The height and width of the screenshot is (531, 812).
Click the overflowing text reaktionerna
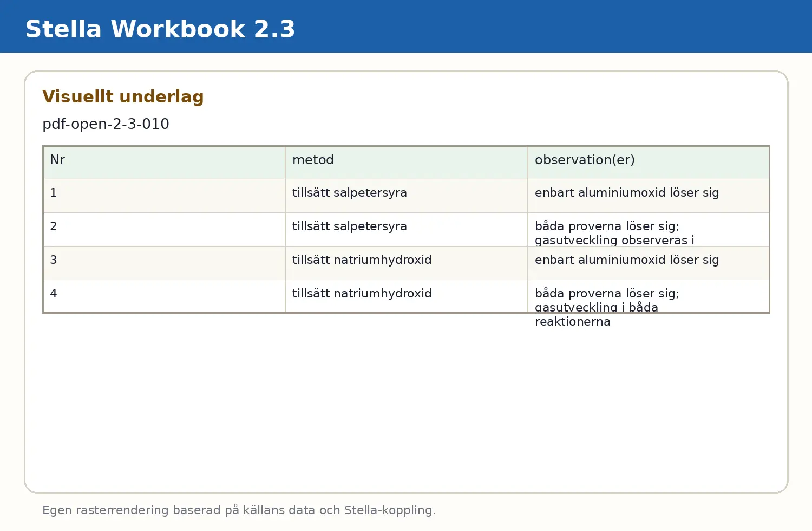click(x=573, y=322)
